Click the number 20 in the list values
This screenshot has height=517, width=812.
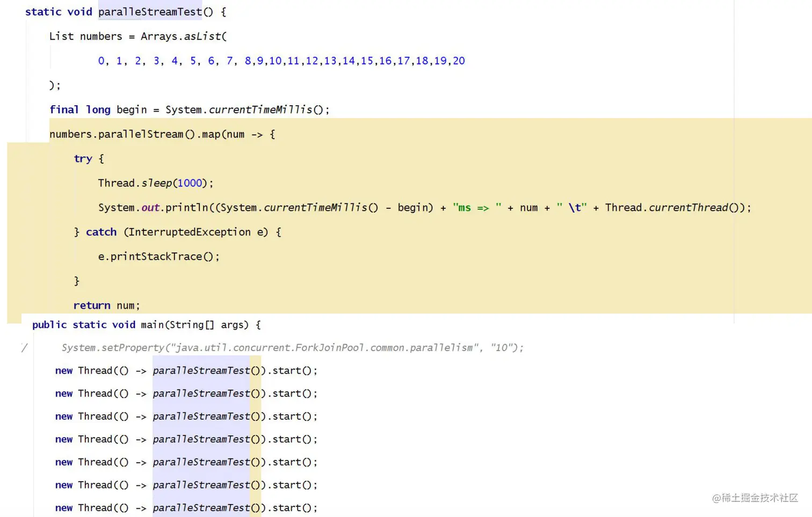[x=459, y=61]
